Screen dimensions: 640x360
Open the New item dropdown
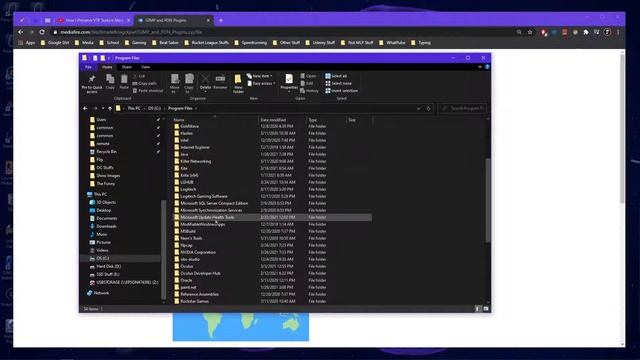coord(260,76)
